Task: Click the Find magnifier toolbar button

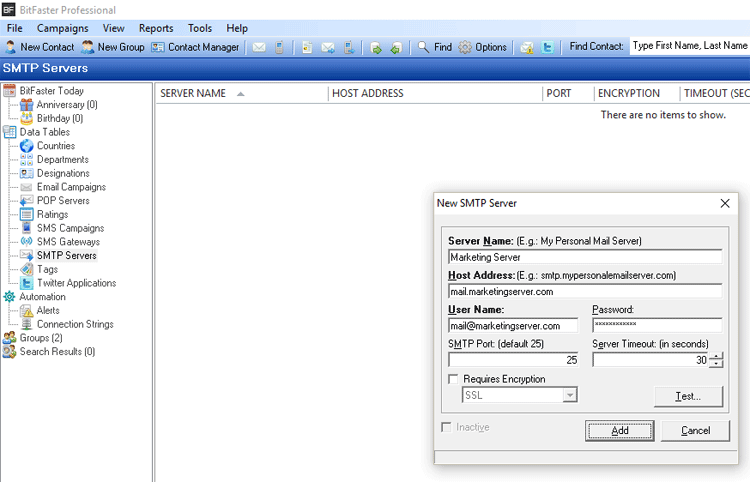Action: coord(434,47)
